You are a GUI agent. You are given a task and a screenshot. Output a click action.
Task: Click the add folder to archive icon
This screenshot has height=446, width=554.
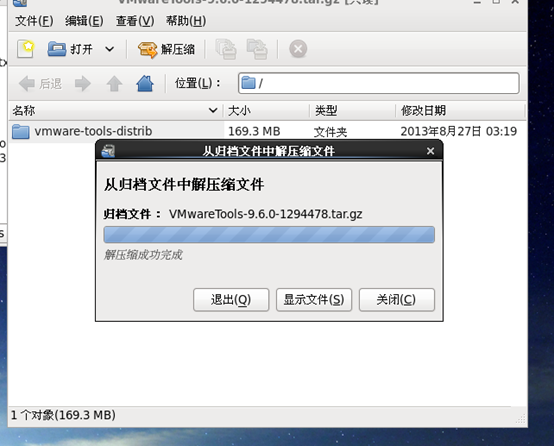tap(257, 49)
